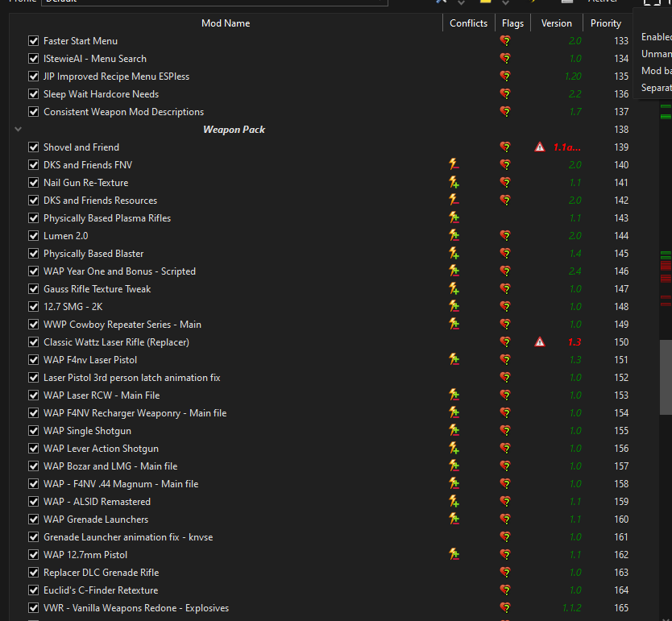This screenshot has width=672, height=621.
Task: Click the conflict icon for WWP Cowboy Repeater Series
Action: click(x=454, y=325)
